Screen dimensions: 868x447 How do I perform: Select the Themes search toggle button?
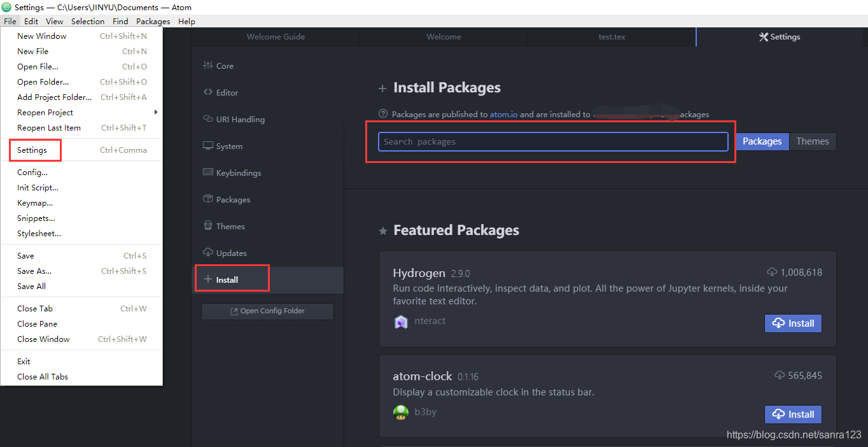pos(813,141)
